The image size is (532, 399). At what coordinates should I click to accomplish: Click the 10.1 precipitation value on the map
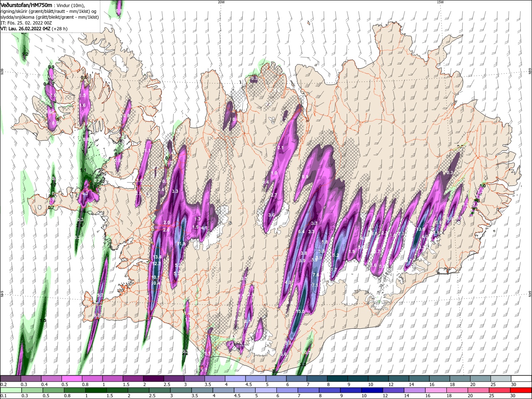[155, 277]
